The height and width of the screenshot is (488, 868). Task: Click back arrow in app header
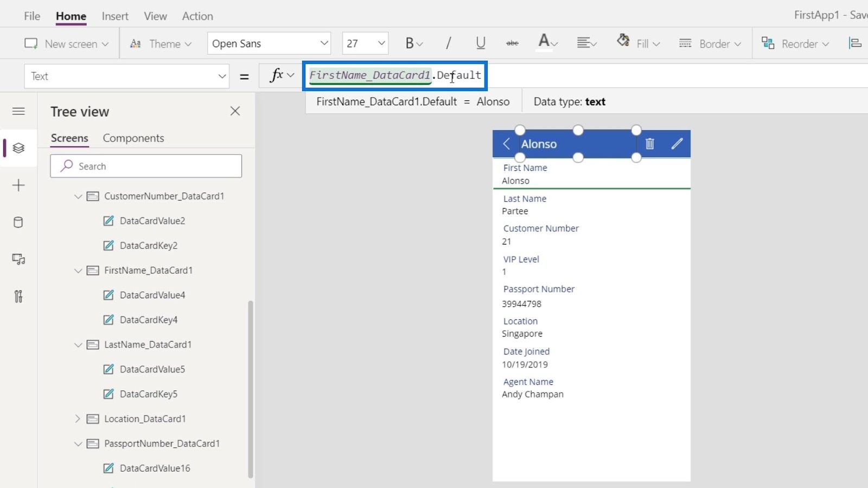[x=506, y=144]
